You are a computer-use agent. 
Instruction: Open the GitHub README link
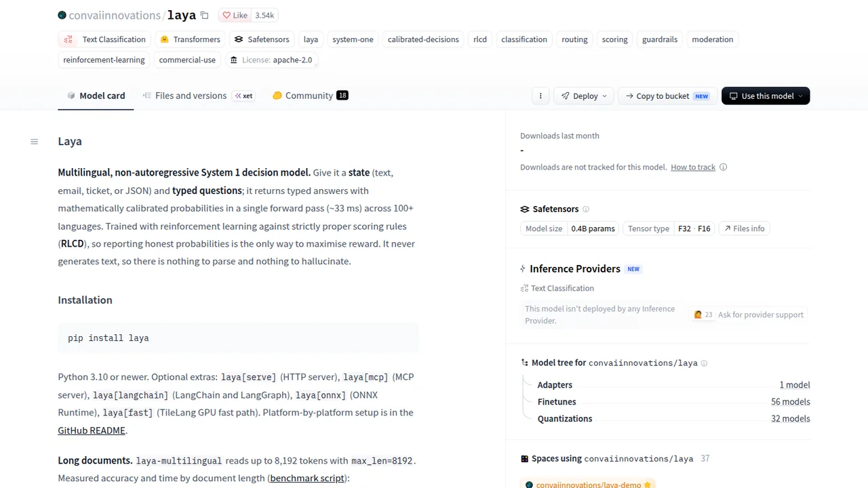pos(92,430)
